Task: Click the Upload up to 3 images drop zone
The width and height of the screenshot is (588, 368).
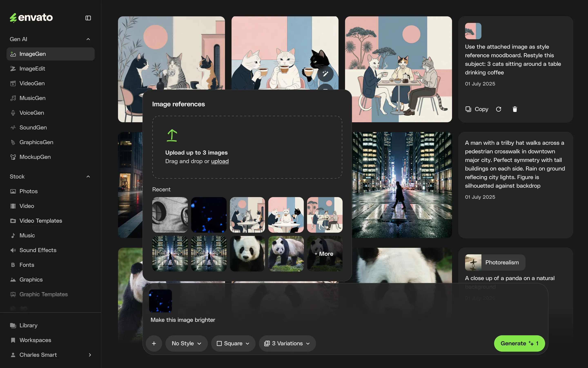Action: (247, 147)
